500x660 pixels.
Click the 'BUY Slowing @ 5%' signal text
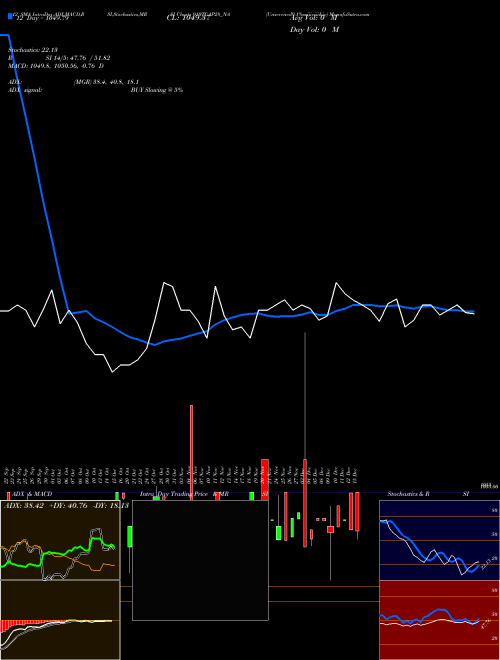point(157,90)
